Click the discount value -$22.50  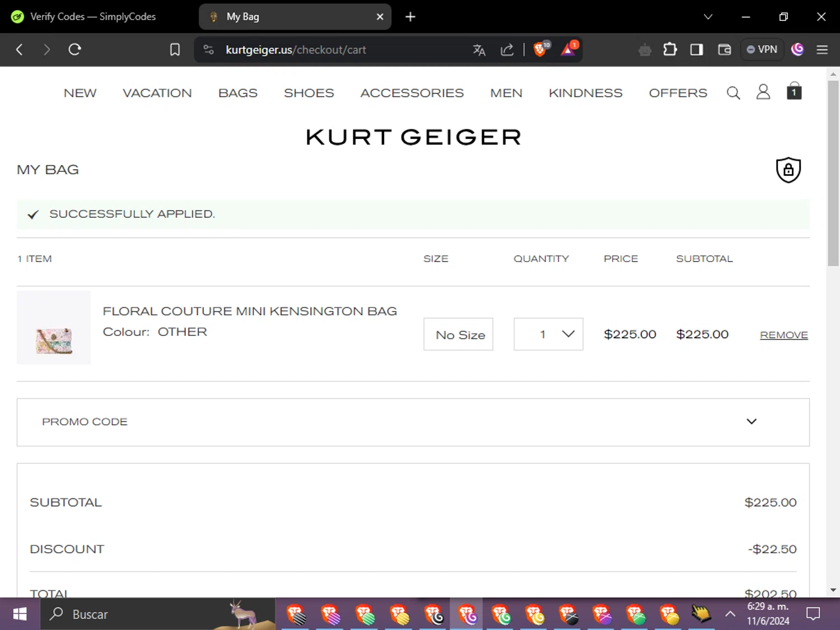772,549
